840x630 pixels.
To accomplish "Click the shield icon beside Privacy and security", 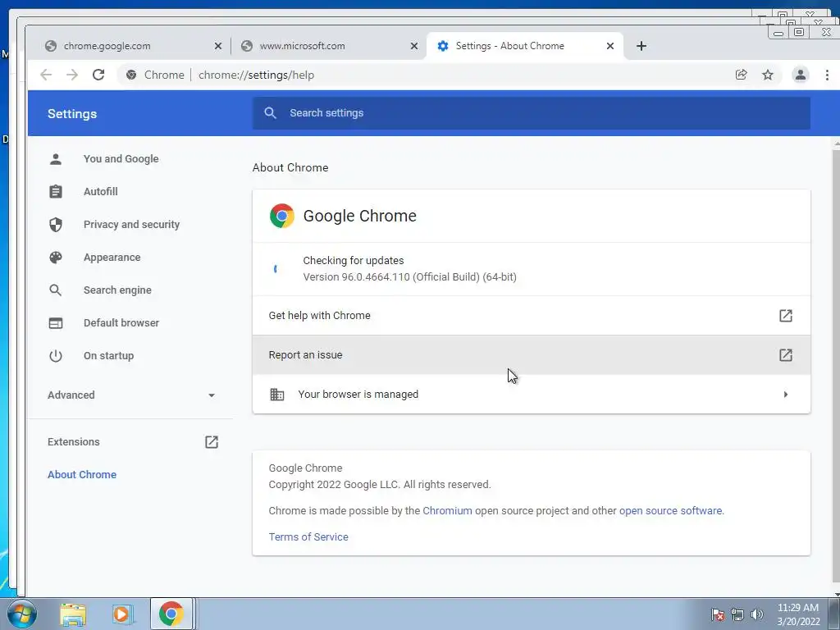I will [x=56, y=225].
